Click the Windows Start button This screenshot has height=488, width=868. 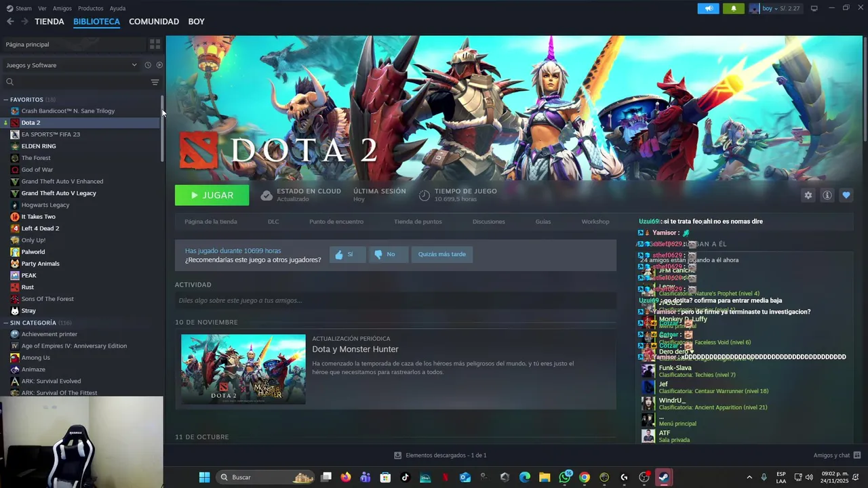(x=204, y=477)
